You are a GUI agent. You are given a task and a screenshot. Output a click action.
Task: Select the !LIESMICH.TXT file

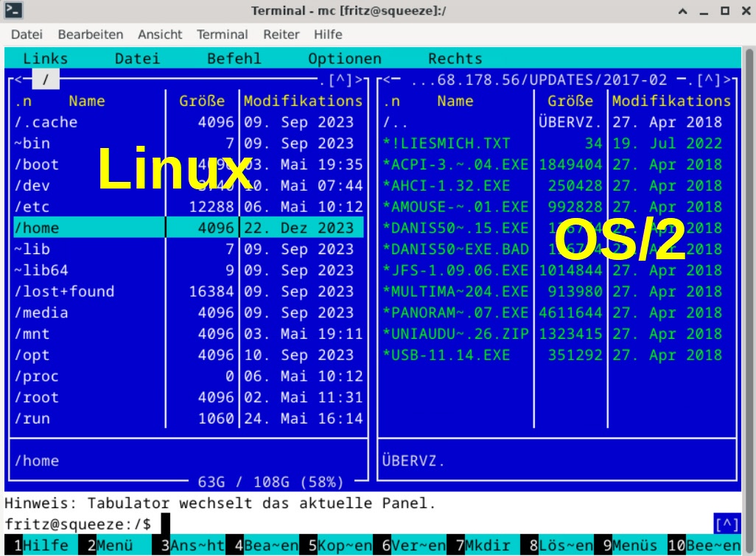pos(557,144)
